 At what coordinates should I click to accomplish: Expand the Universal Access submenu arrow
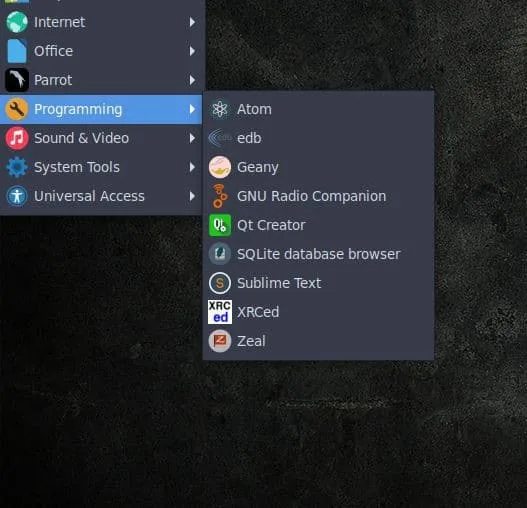(192, 196)
